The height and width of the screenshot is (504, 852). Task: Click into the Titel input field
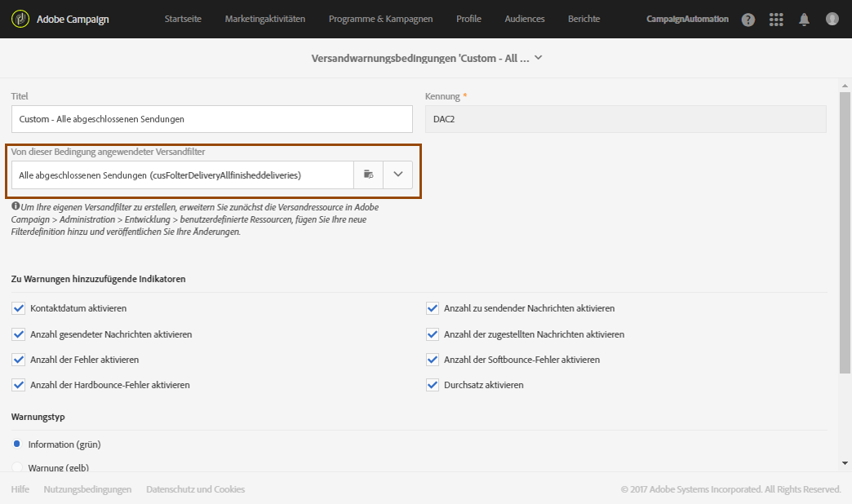212,119
